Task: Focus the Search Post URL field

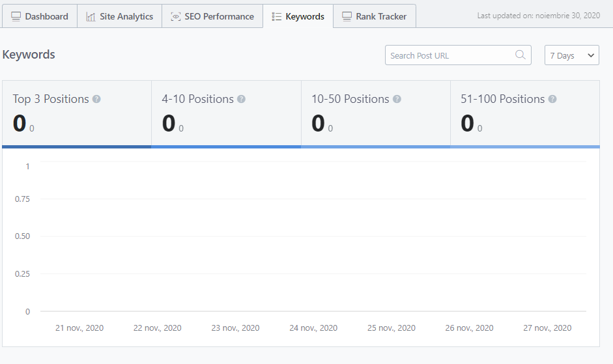Action: 449,55
